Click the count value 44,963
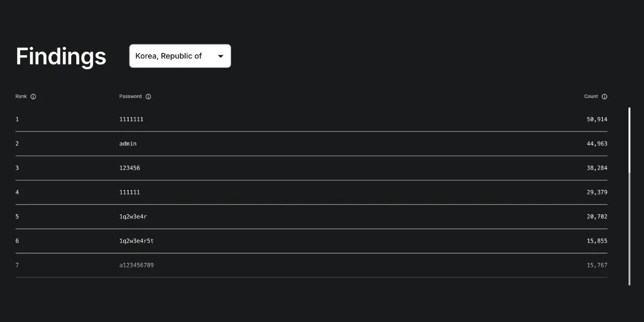The image size is (644, 322). coord(597,144)
